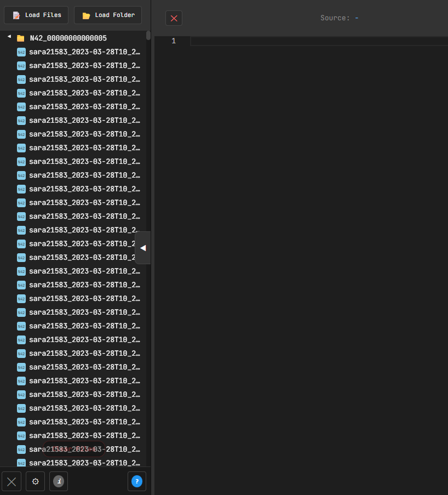Open settings via the gear icon
This screenshot has height=495, width=448.
point(36,481)
